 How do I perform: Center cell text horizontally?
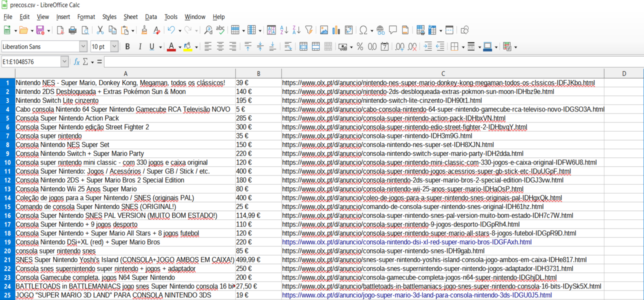click(220, 46)
